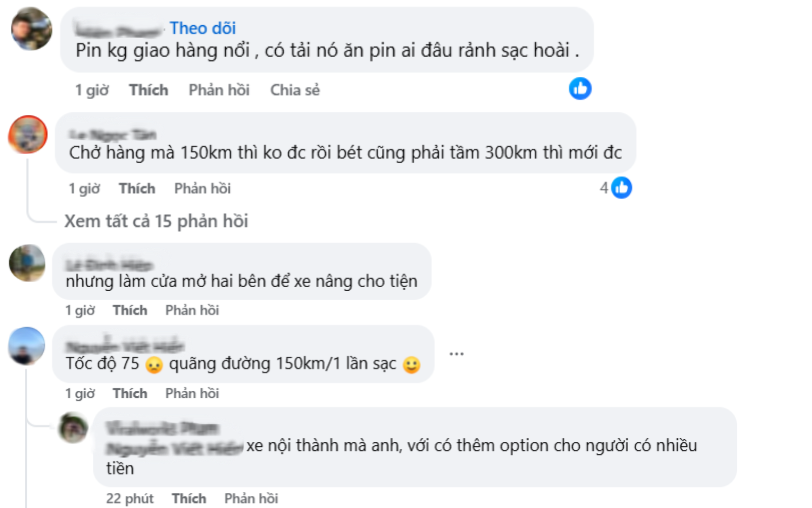Click "Phản hồi" under the first comment
The height and width of the screenshot is (508, 812).
click(219, 90)
